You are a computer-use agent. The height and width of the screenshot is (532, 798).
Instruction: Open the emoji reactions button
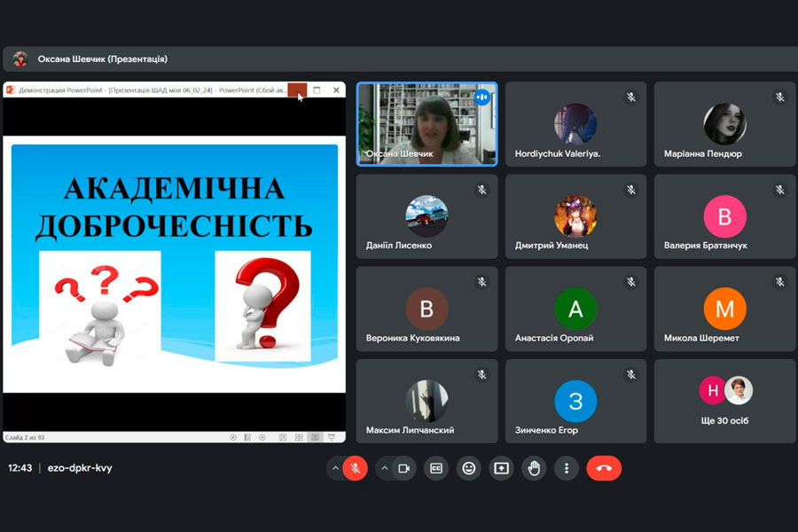pos(469,468)
